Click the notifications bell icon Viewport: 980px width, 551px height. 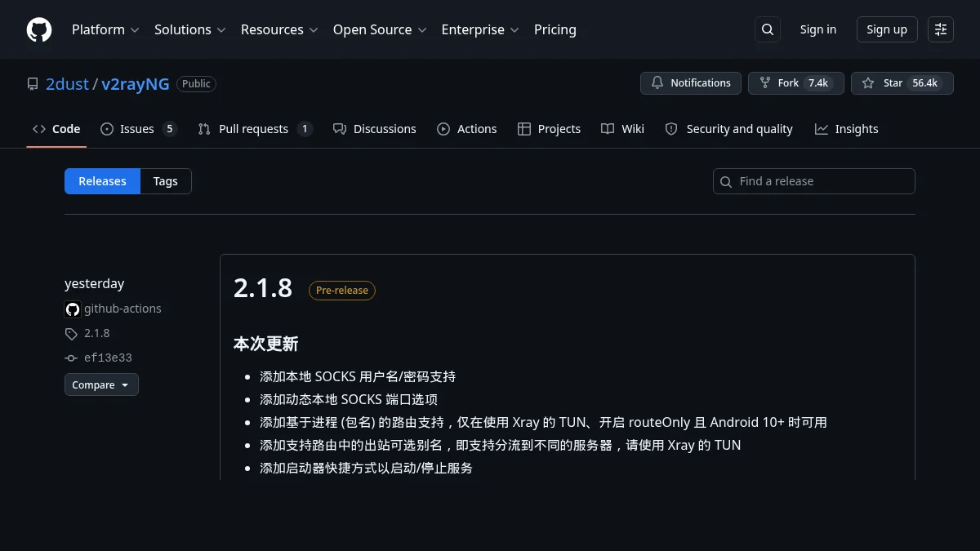[657, 83]
